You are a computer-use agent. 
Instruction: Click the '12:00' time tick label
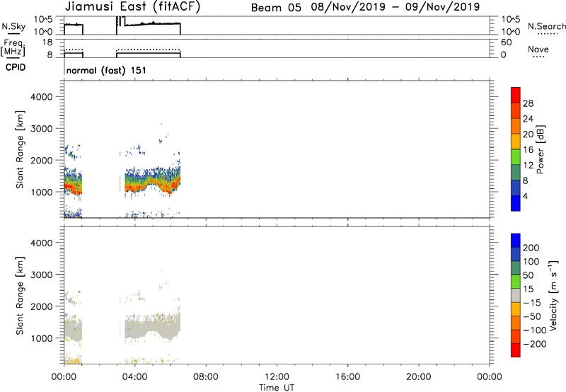click(277, 377)
